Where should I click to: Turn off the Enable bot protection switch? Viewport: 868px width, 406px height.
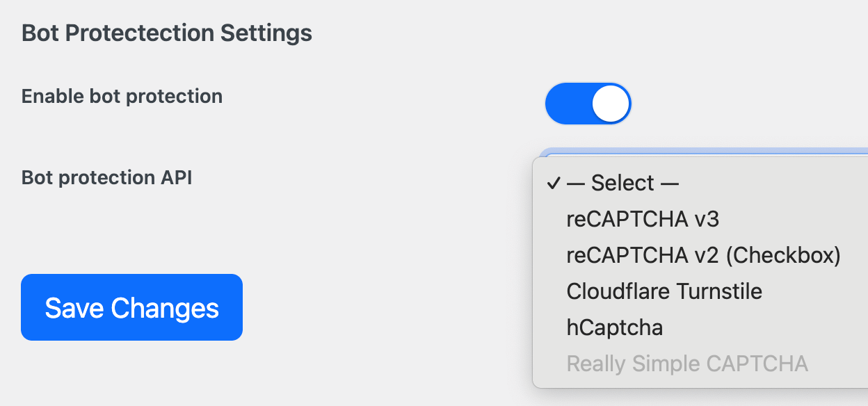[588, 104]
